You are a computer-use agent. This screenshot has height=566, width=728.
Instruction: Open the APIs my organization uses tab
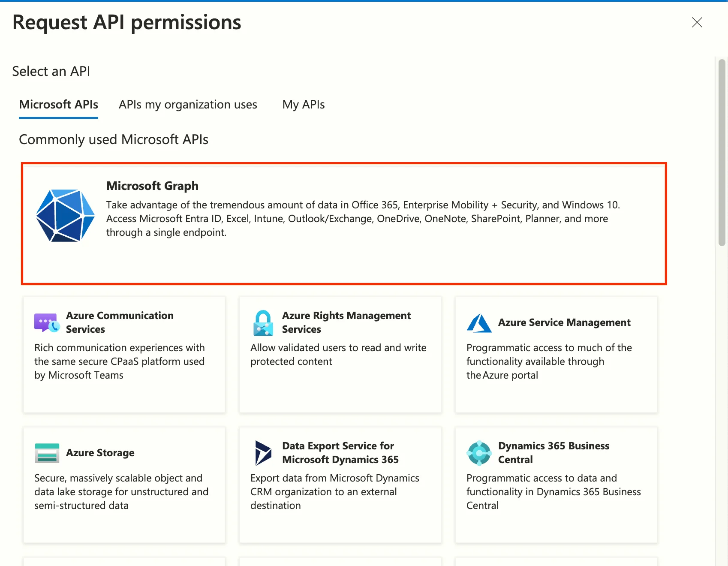[188, 104]
